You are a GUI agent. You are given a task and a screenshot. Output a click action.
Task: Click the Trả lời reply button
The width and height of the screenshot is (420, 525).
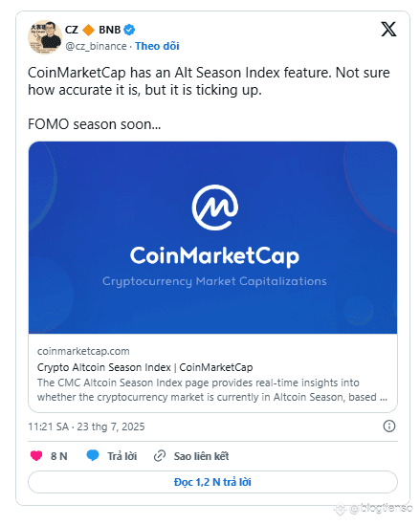(x=122, y=456)
